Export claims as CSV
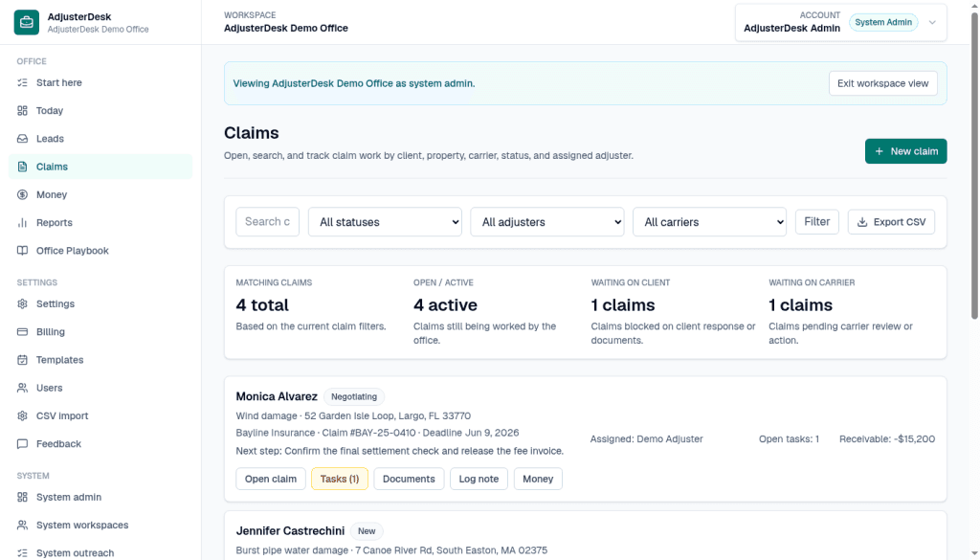This screenshot has width=980, height=560. (891, 222)
